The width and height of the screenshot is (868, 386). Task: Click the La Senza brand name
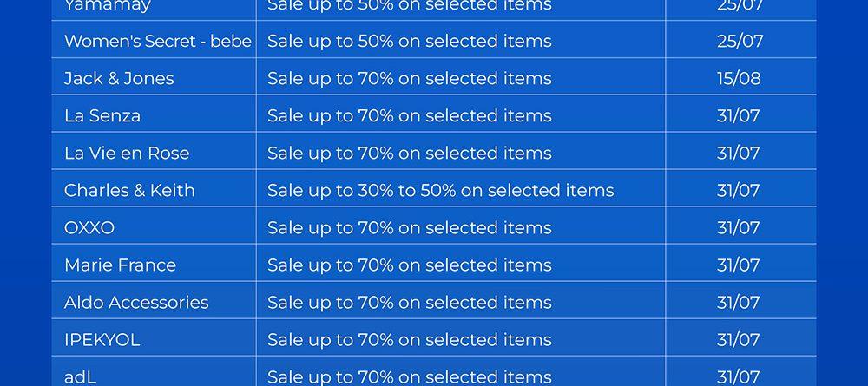click(102, 115)
